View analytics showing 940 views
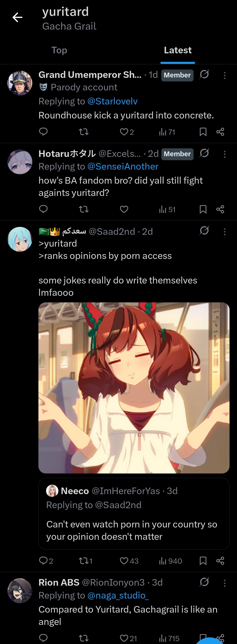 (x=170, y=561)
